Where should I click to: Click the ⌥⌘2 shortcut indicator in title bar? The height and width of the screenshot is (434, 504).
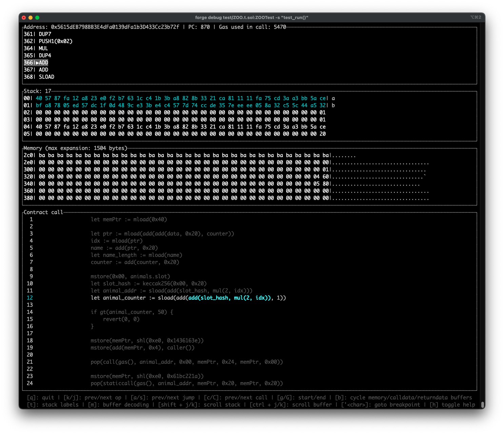point(475,17)
